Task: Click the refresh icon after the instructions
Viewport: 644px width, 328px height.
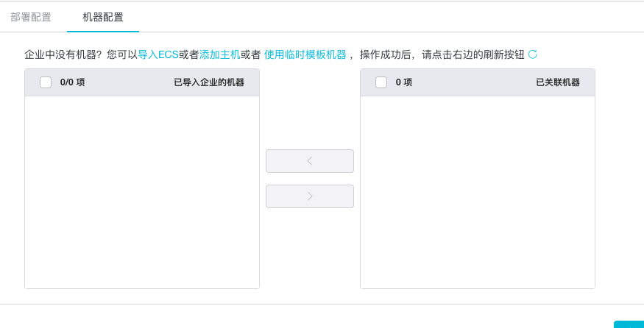Action: point(533,54)
